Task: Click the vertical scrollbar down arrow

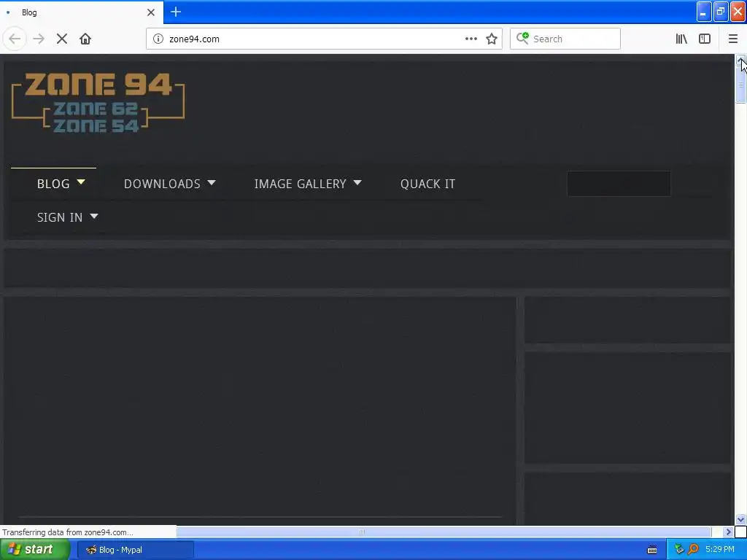Action: pos(740,520)
